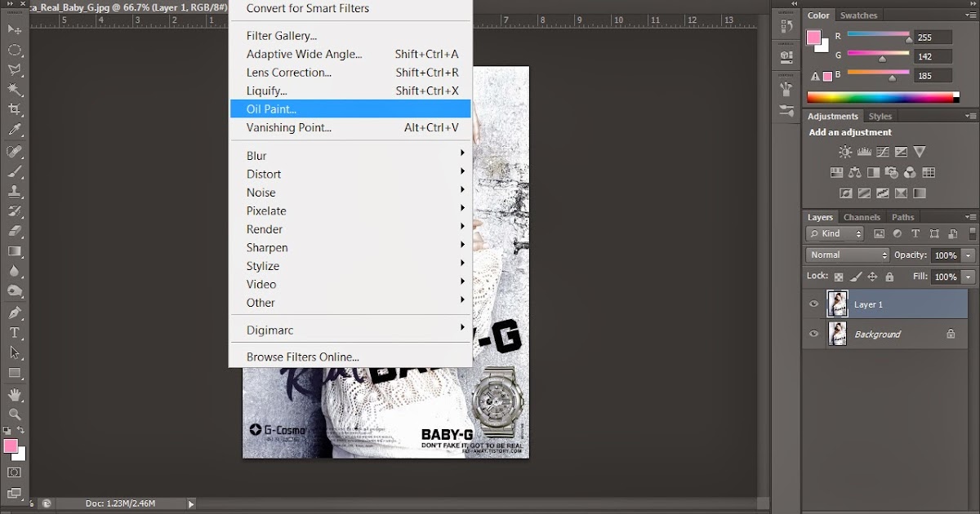Choose Oil Paint filter
The width and height of the screenshot is (980, 514).
tap(351, 109)
